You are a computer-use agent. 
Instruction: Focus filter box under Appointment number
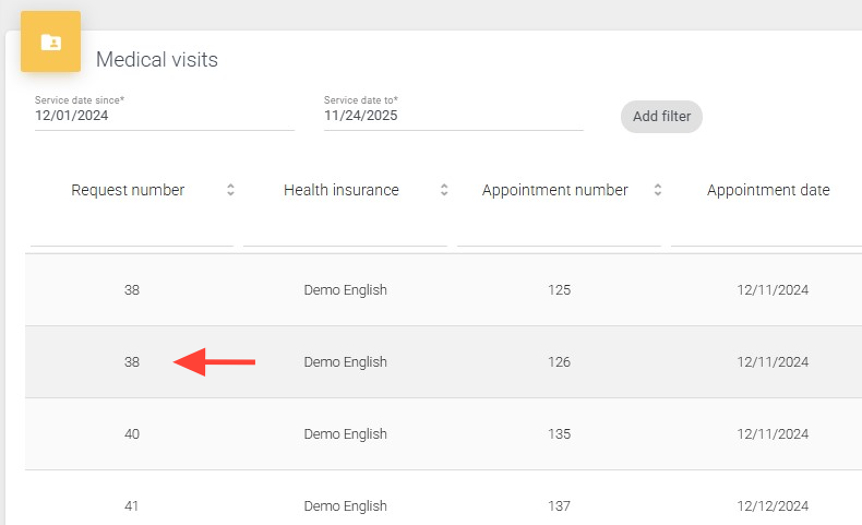(559, 233)
